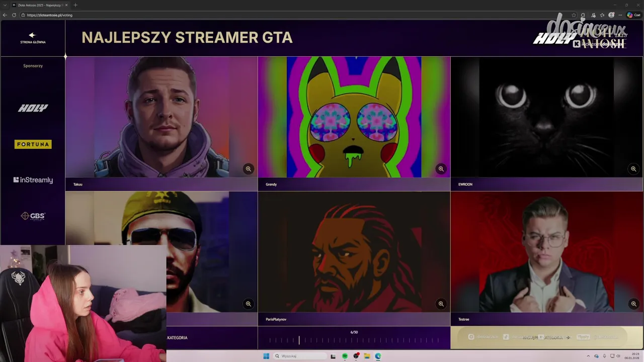Zoom into Takuu's portrait with magnifier icon
This screenshot has height=362, width=644.
pos(249,169)
